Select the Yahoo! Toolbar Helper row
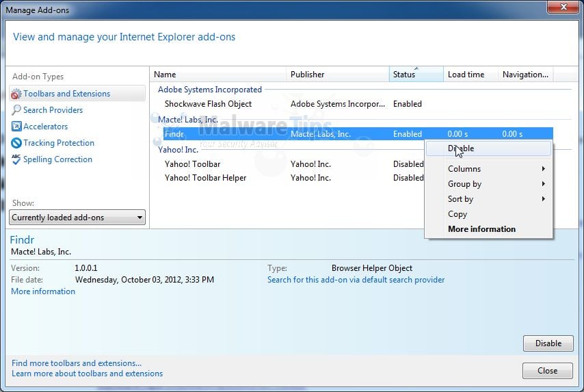The image size is (584, 392). tap(294, 178)
